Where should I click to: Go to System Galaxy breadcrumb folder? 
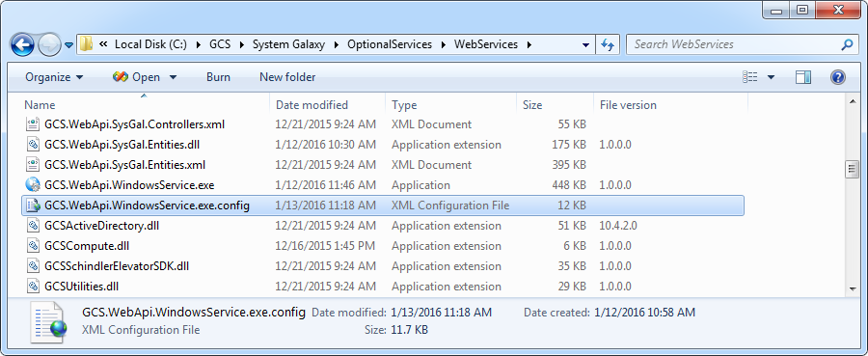(288, 44)
